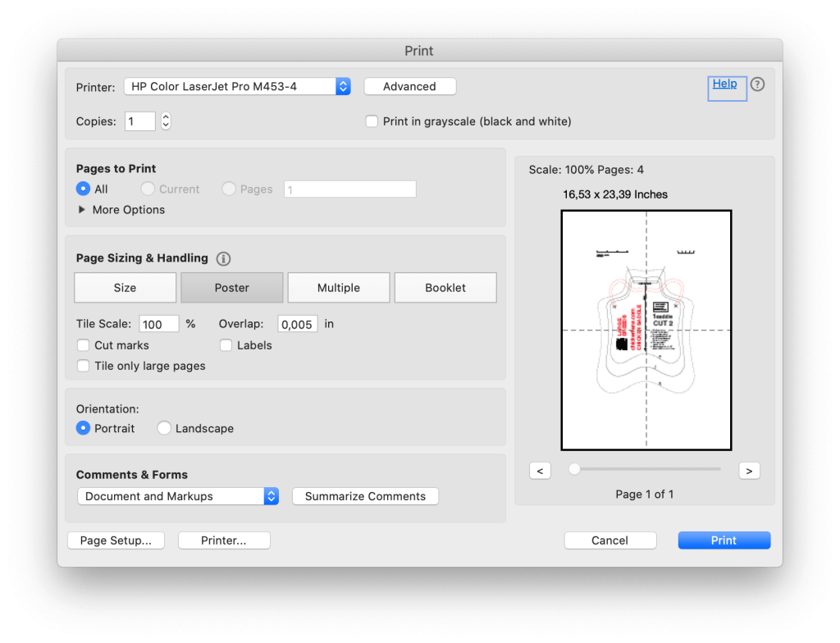Click the Copies stepper arrows

(x=166, y=121)
